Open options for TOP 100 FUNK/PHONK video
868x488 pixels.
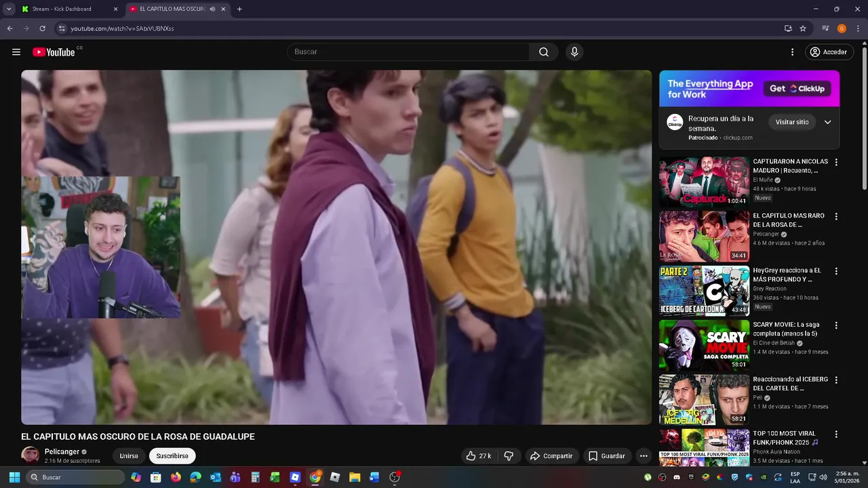point(836,434)
